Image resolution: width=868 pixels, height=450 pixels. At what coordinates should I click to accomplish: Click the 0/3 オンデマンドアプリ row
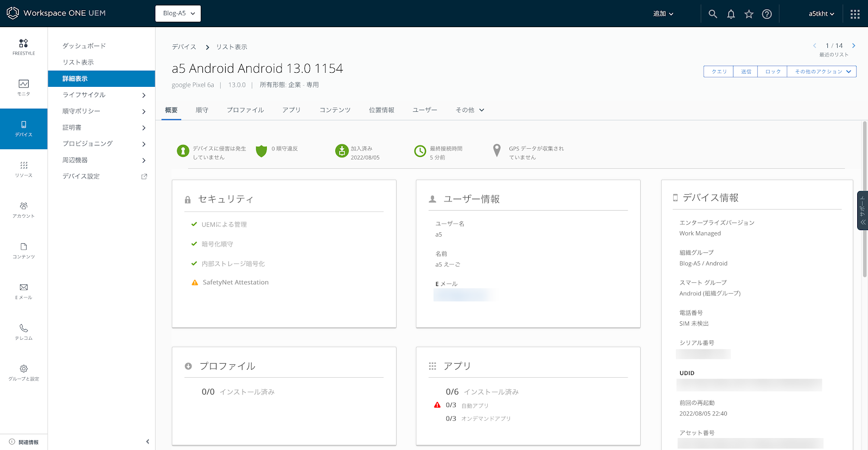(x=478, y=419)
